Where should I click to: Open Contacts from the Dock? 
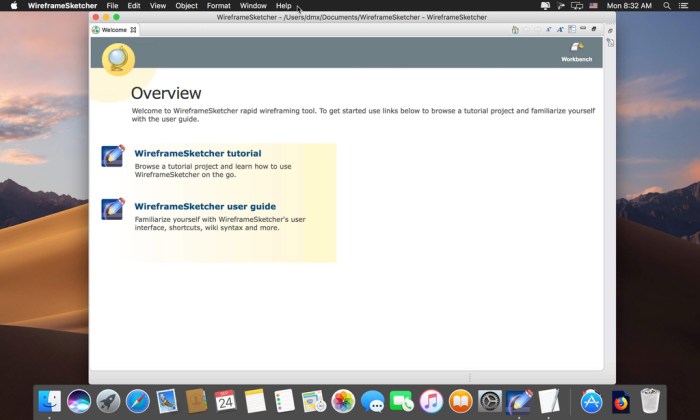tap(196, 401)
